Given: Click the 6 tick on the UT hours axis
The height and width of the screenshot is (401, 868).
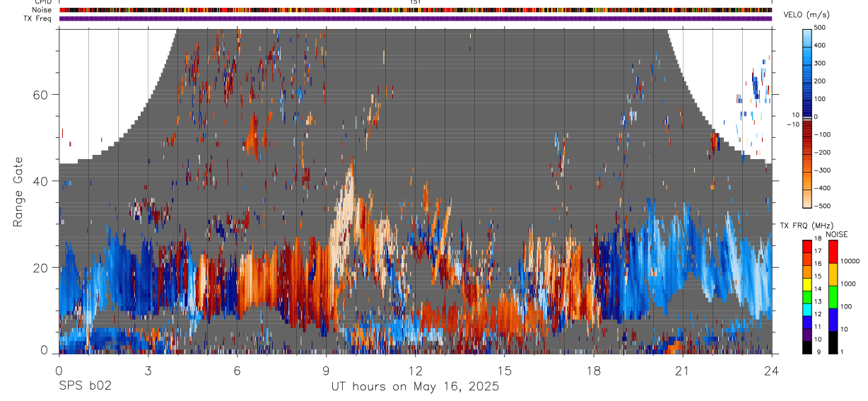Looking at the screenshot, I should (237, 370).
